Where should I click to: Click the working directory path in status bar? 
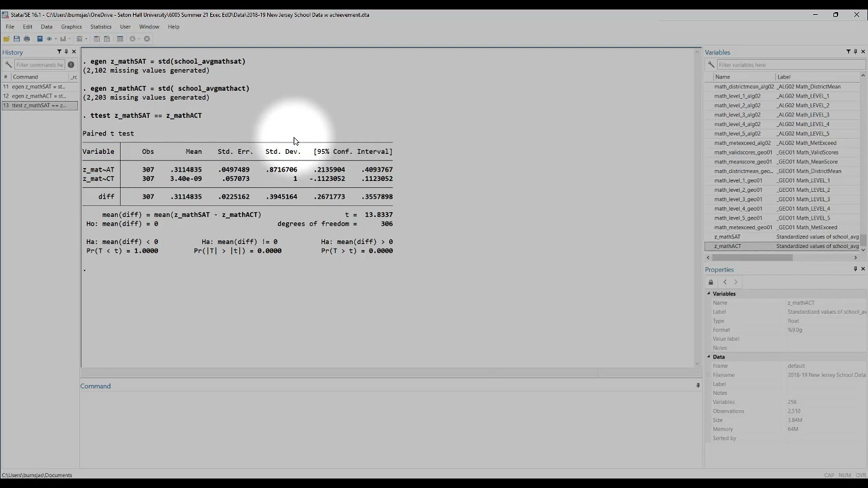37,475
